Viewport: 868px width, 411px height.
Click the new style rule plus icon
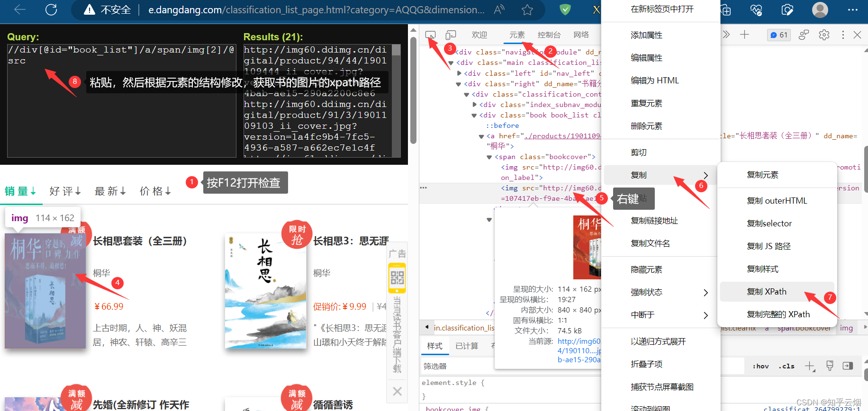click(x=810, y=366)
